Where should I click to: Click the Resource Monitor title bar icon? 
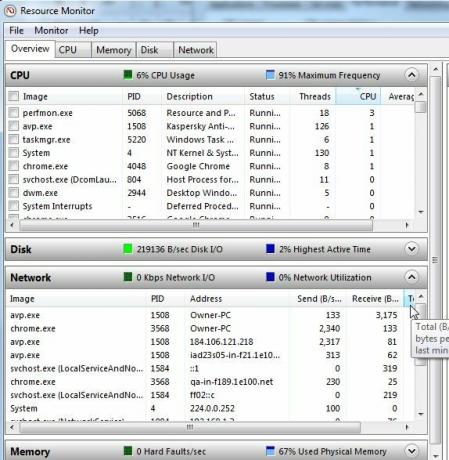10,11
